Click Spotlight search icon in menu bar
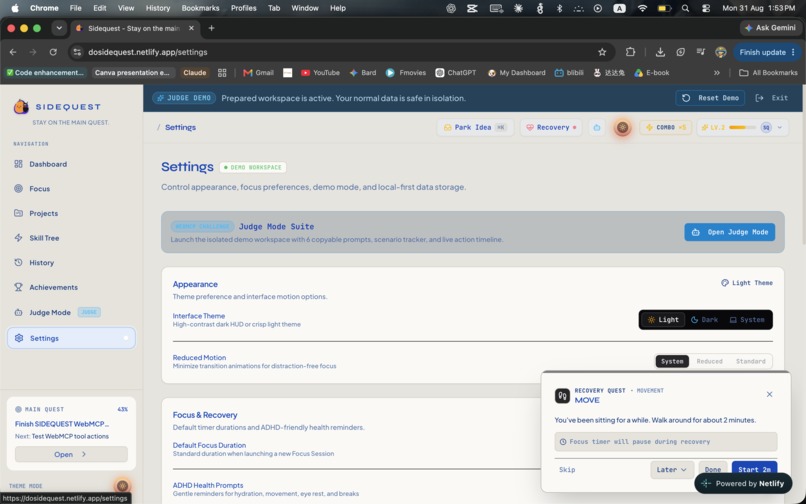The image size is (806, 504). point(685,8)
